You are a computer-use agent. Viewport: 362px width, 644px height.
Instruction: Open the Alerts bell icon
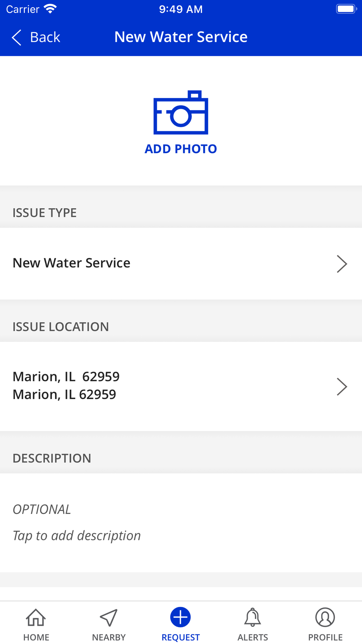pyautogui.click(x=253, y=617)
